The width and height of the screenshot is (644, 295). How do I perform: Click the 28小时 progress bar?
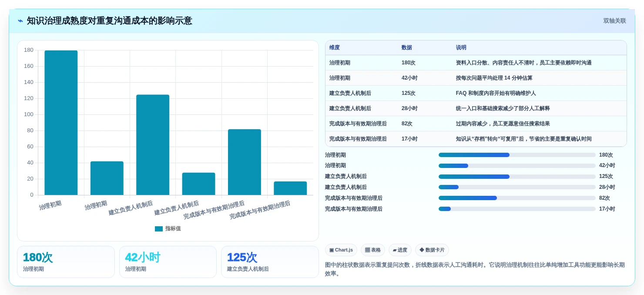(x=517, y=187)
